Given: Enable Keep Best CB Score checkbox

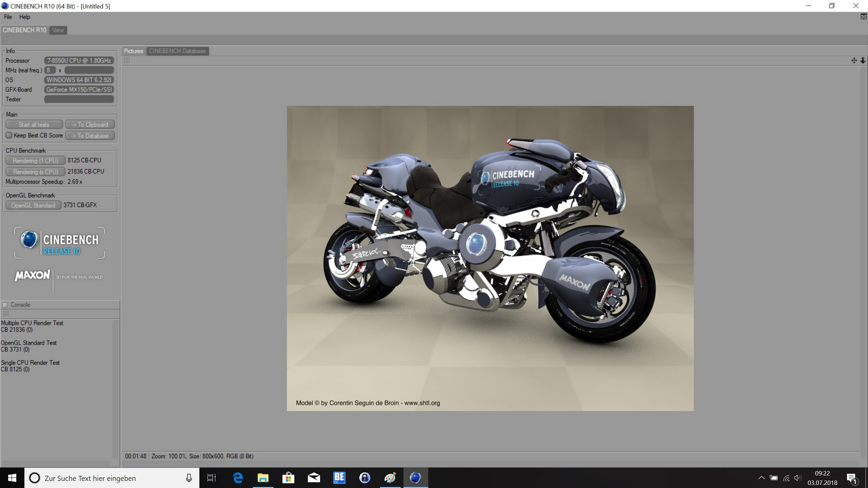Looking at the screenshot, I should 9,135.
